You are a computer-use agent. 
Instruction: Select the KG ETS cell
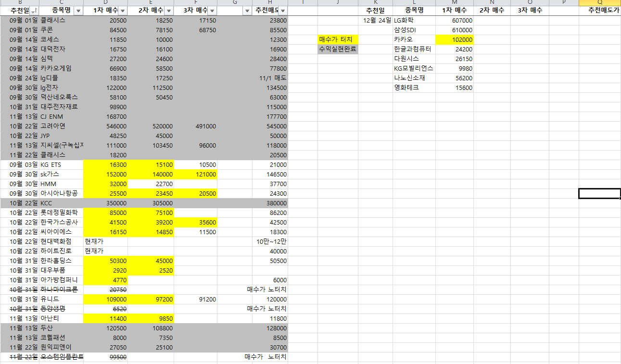[x=61, y=164]
